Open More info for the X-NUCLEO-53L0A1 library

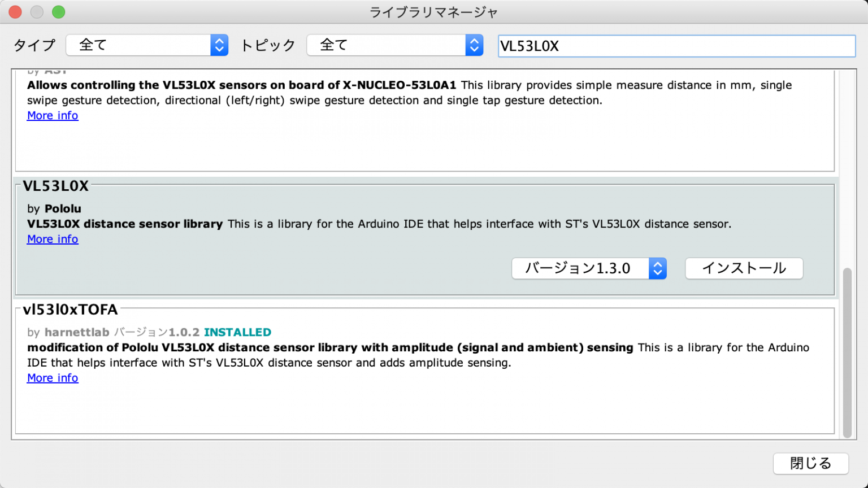coord(52,115)
